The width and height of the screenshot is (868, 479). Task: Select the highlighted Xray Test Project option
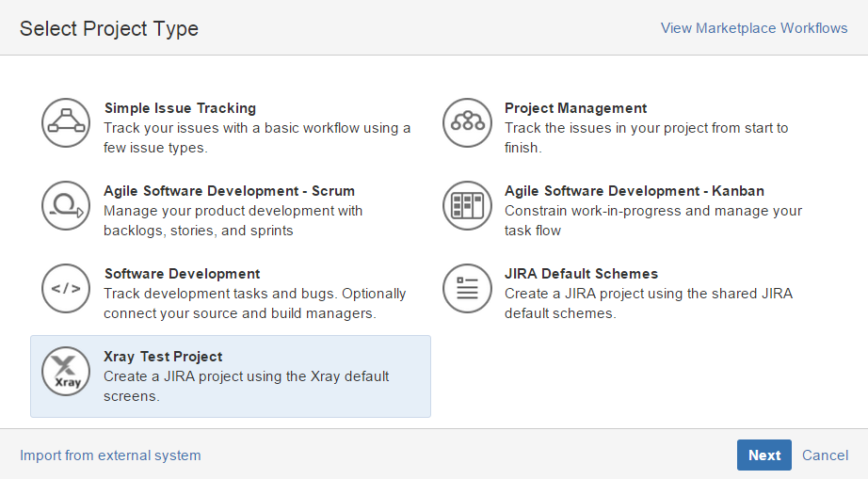pyautogui.click(x=231, y=376)
